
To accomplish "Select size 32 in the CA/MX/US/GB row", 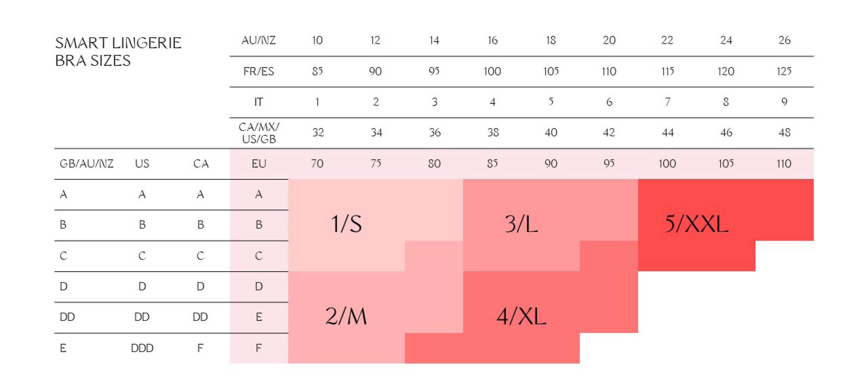I will pyautogui.click(x=318, y=133).
